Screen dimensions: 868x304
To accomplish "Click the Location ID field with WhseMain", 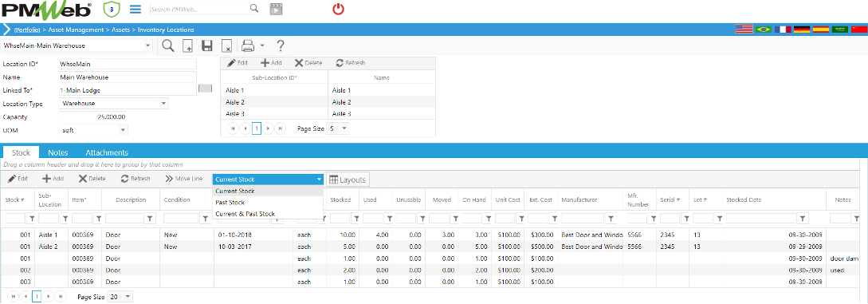I will pos(128,65).
